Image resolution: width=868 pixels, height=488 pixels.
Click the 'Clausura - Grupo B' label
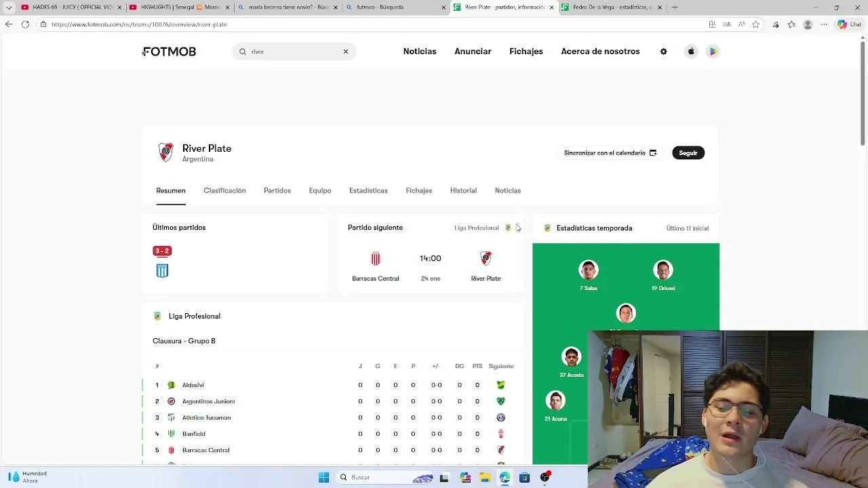click(184, 341)
